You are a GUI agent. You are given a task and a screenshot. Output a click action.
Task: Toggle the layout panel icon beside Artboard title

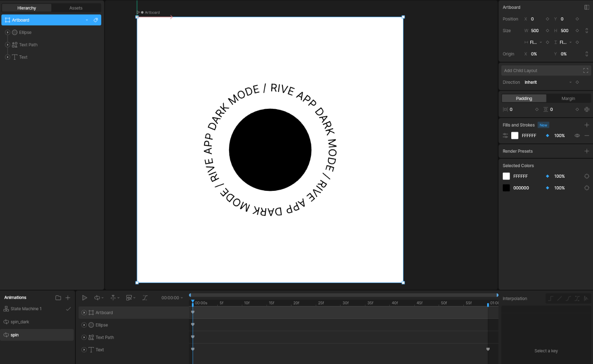587,7
